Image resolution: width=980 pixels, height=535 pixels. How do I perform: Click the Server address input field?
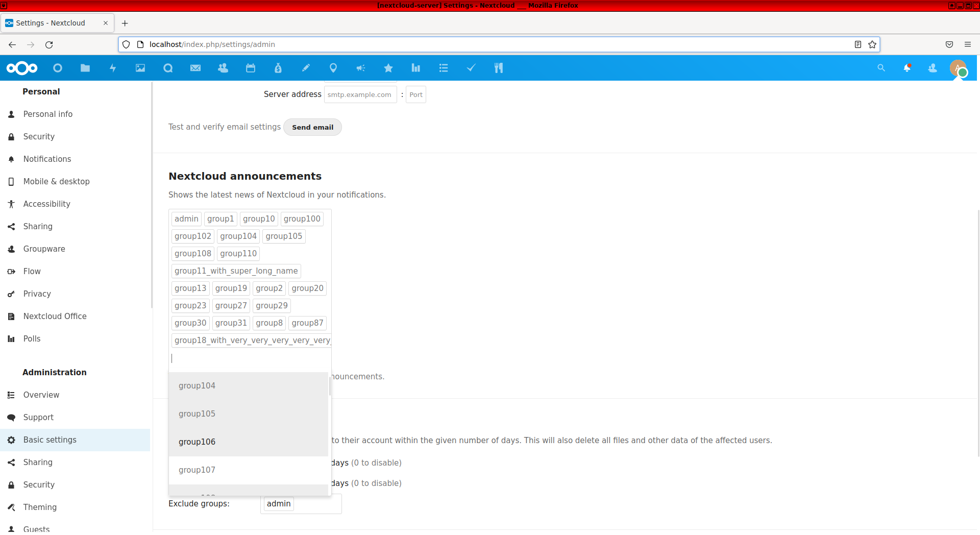pos(360,94)
